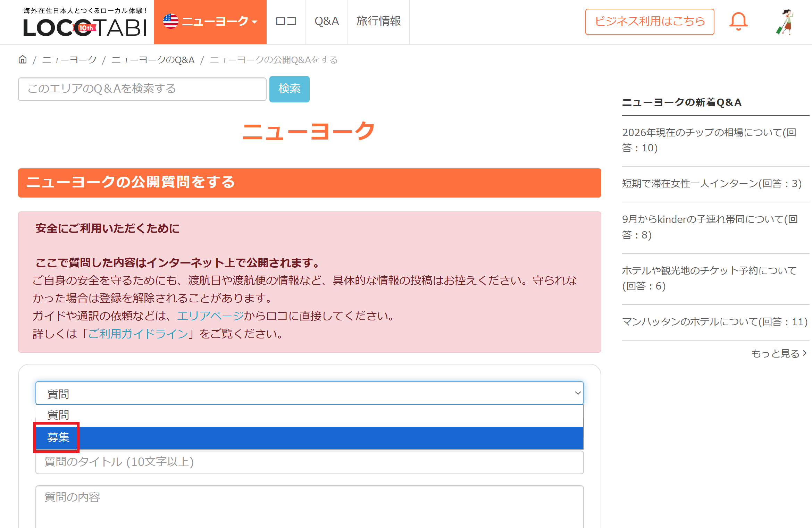Open the ご利用ガイドライン link
812x528 pixels.
coord(138,334)
